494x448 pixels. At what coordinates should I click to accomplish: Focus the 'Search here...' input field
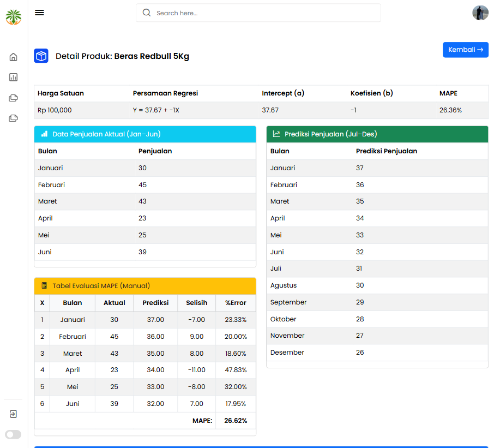click(258, 13)
